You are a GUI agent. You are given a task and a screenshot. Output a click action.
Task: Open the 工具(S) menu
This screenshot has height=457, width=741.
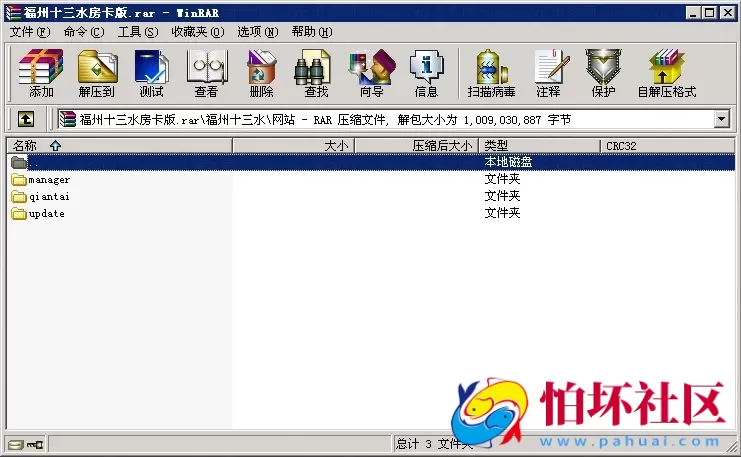[x=138, y=32]
